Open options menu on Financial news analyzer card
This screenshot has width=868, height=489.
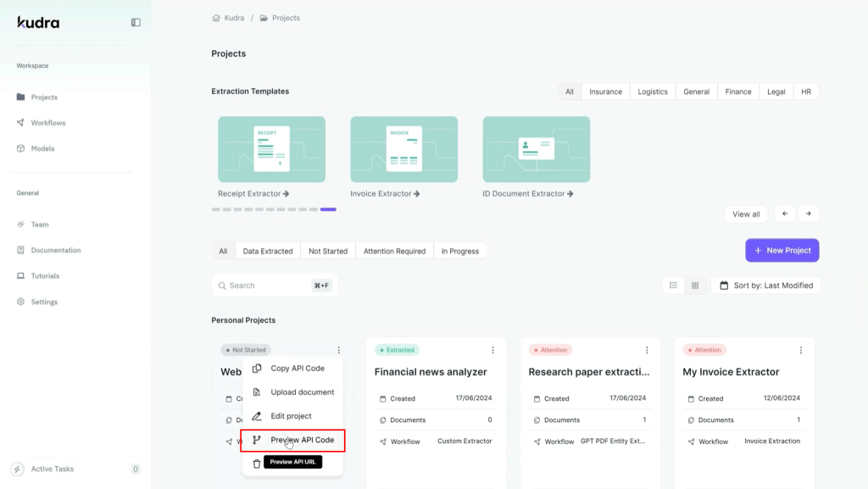(492, 350)
